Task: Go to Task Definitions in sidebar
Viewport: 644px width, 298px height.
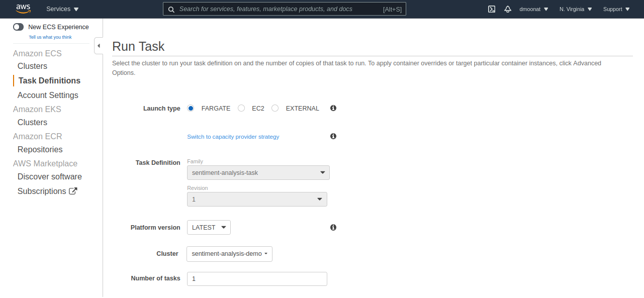Action: tap(49, 81)
